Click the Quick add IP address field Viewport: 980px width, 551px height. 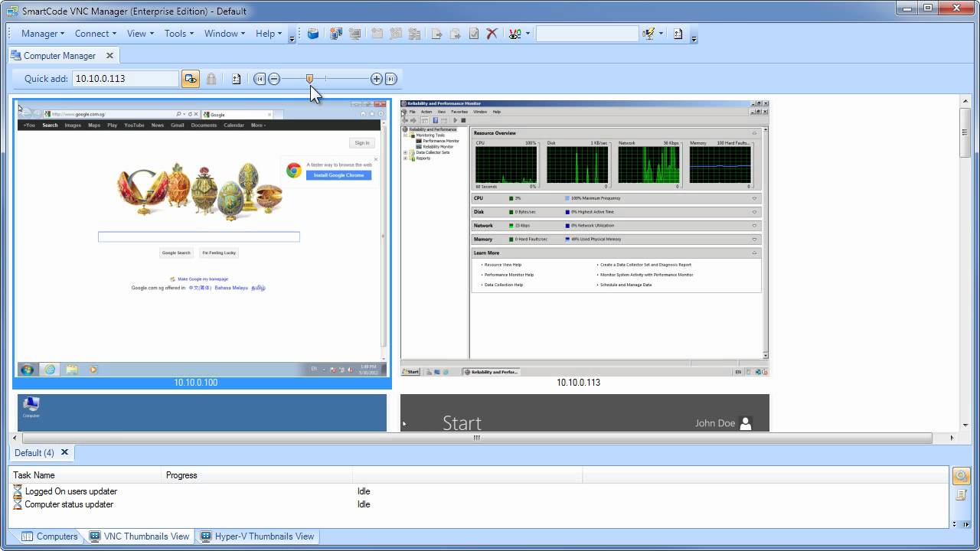coord(126,79)
